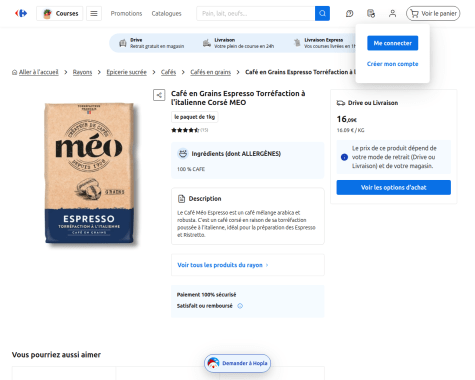Click the price info icon
Image resolution: width=475 pixels, height=380 pixels.
click(344, 157)
